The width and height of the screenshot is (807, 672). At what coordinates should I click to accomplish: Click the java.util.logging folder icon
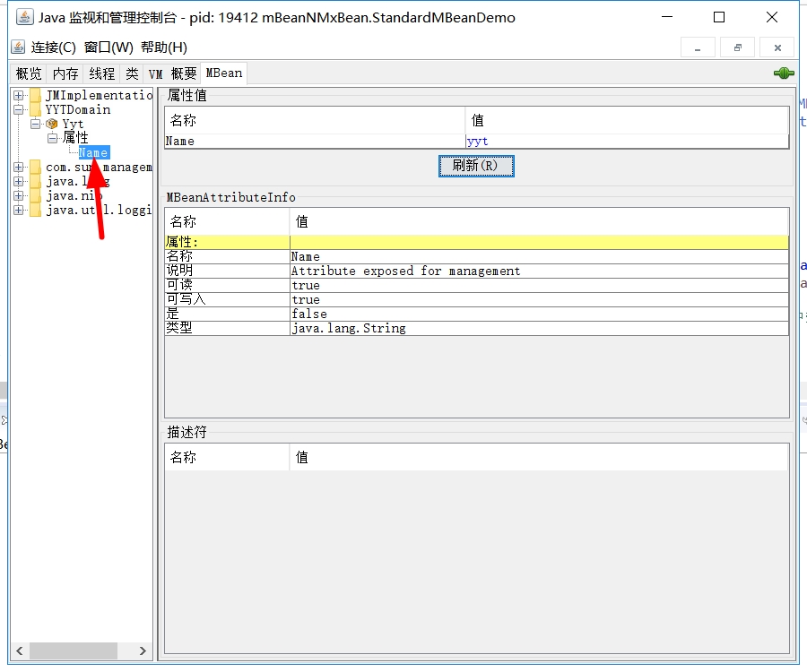coord(34,210)
